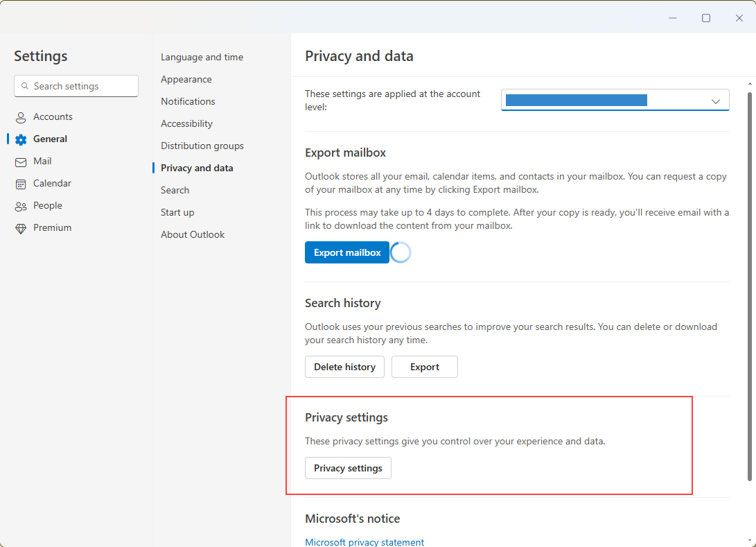Select Privacy and data in submenu
This screenshot has width=756, height=547.
pyautogui.click(x=197, y=168)
